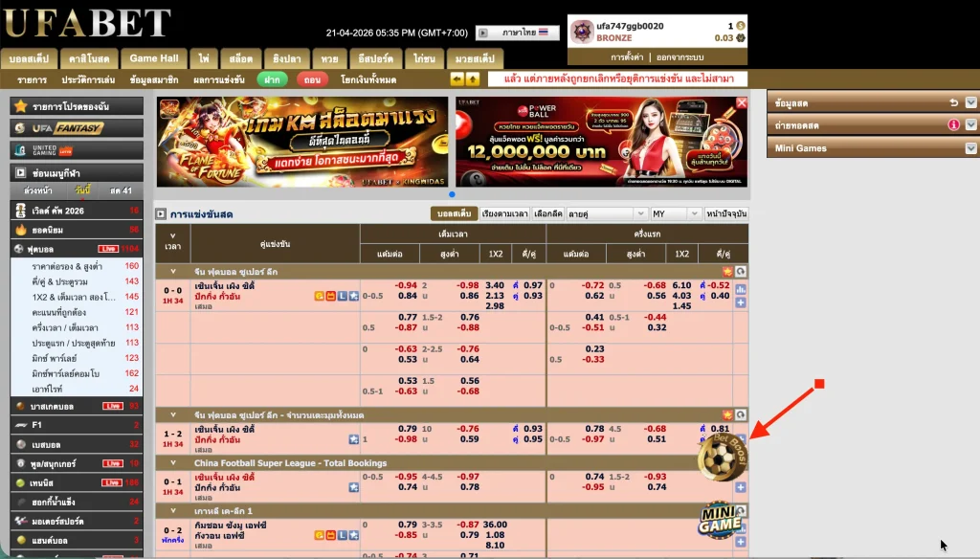The image size is (980, 559).
Task: Select the สด 41 live tab
Action: click(x=121, y=190)
